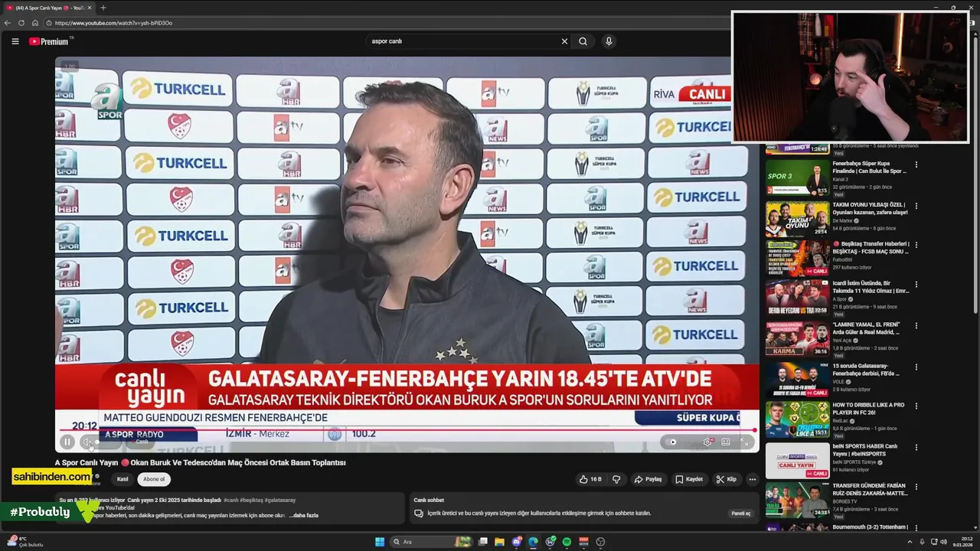Open Bournemouth (3-2) Tottenham video
The width and height of the screenshot is (980, 551).
pyautogui.click(x=871, y=527)
